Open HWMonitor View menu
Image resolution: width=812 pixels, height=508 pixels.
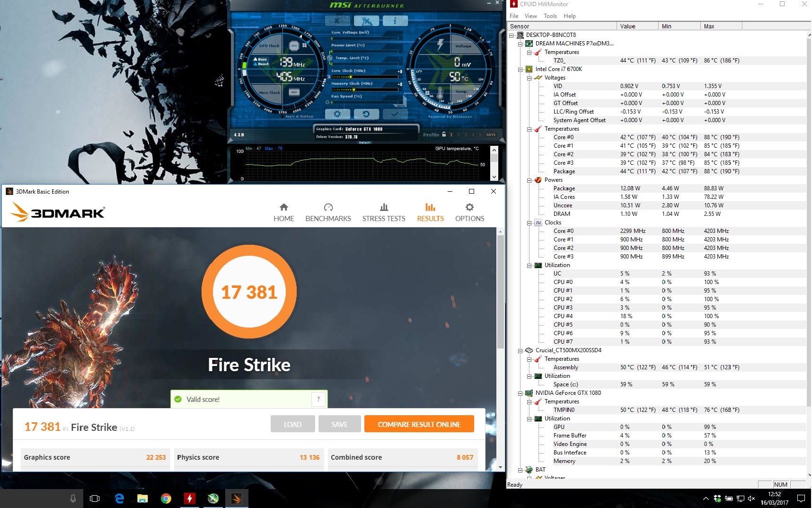coord(531,16)
